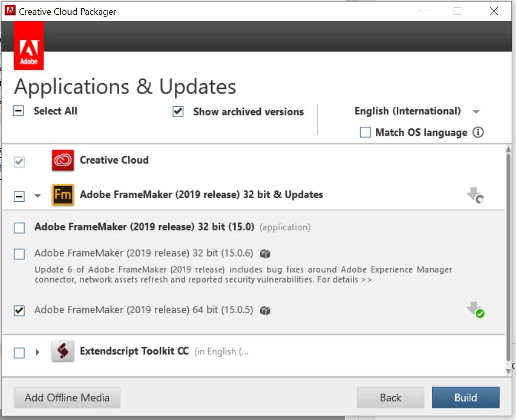The width and height of the screenshot is (516, 420).
Task: Close the Creative Cloud Packager window
Action: 493,11
